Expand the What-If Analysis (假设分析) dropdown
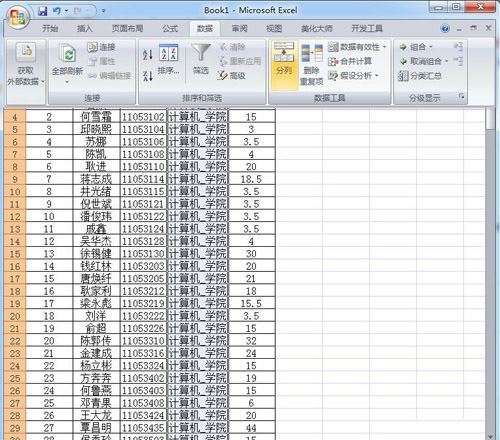The height and width of the screenshot is (440, 500). [x=377, y=76]
